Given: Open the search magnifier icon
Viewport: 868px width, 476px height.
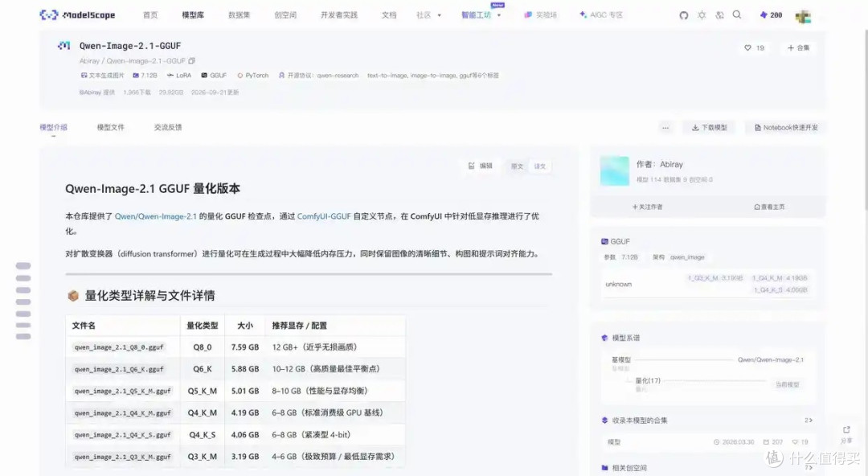Looking at the screenshot, I should click(x=737, y=15).
